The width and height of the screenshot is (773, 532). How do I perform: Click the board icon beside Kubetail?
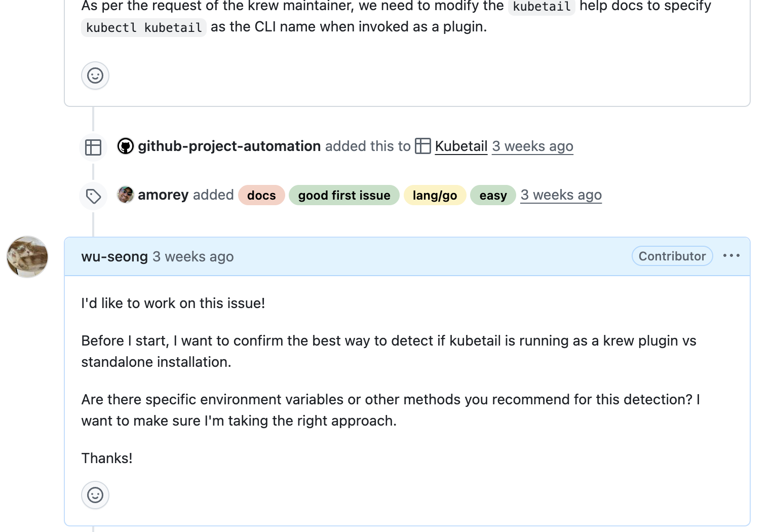423,146
